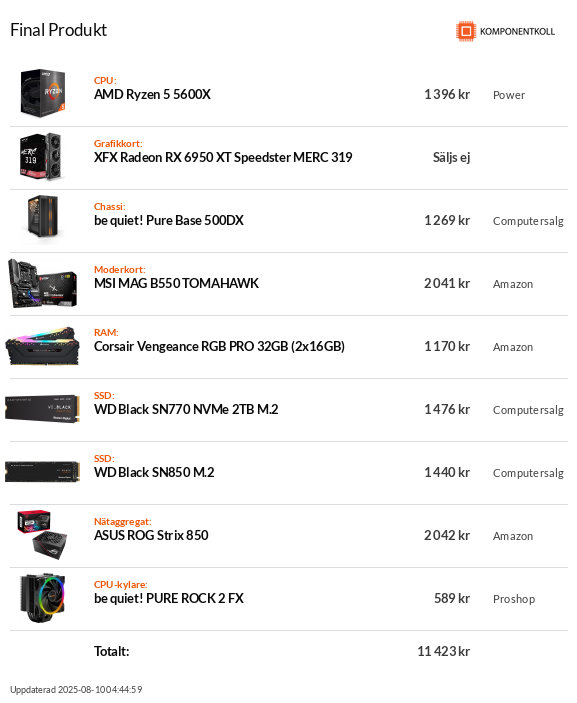This screenshot has width=577, height=703.
Task: Select the be quiet! Pure Base 500DX case image
Action: click(43, 219)
